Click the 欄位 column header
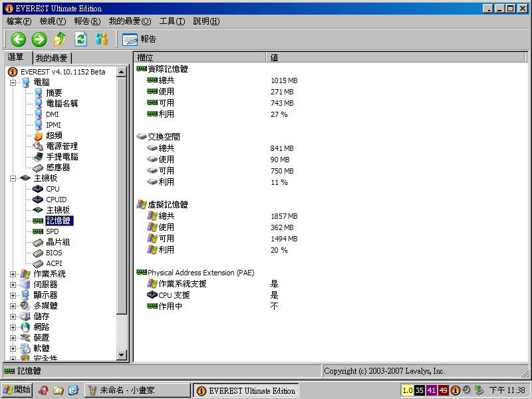Viewport: 532px width, 399px height. tap(200, 58)
